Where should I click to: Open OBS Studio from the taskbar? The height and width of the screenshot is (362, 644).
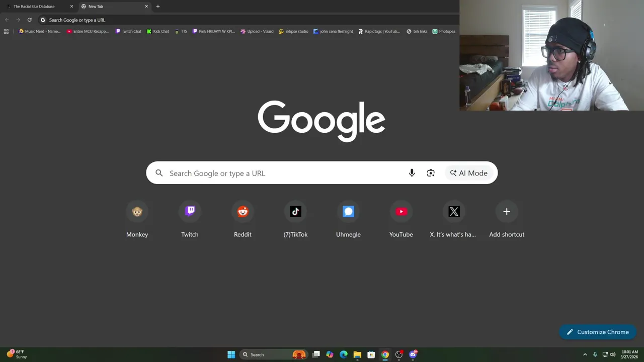click(399, 354)
